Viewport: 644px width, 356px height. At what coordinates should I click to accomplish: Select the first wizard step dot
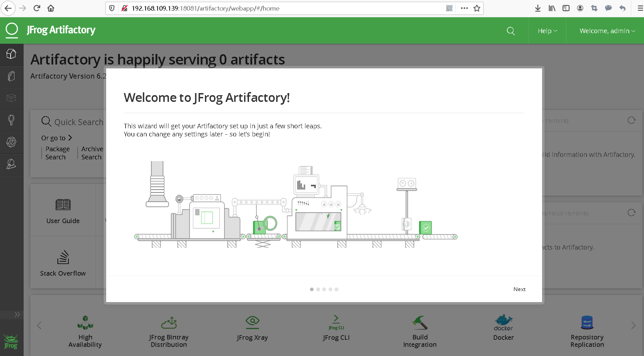[312, 289]
